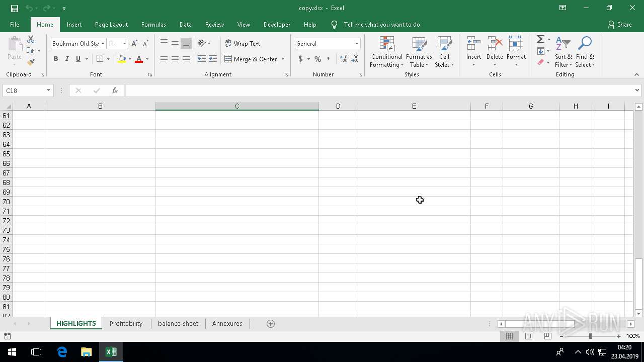Select the Format Painter brush

31,62
